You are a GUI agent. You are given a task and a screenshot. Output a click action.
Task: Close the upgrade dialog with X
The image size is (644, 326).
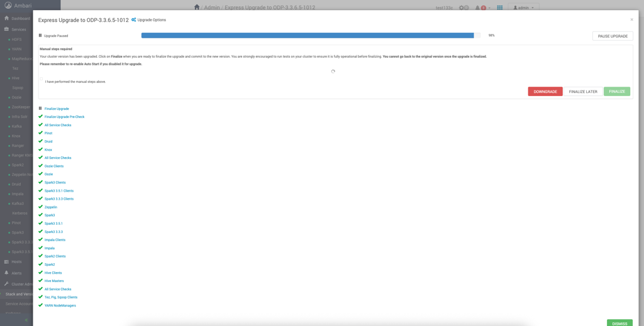tap(631, 19)
